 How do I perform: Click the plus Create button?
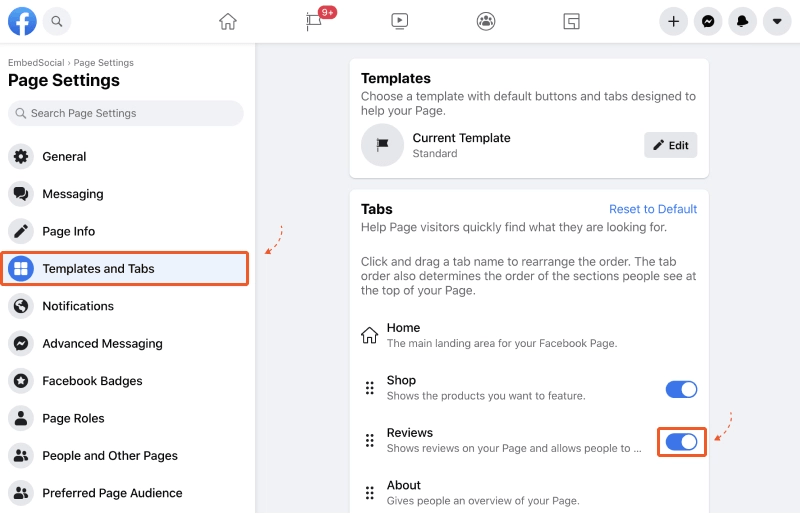click(673, 21)
